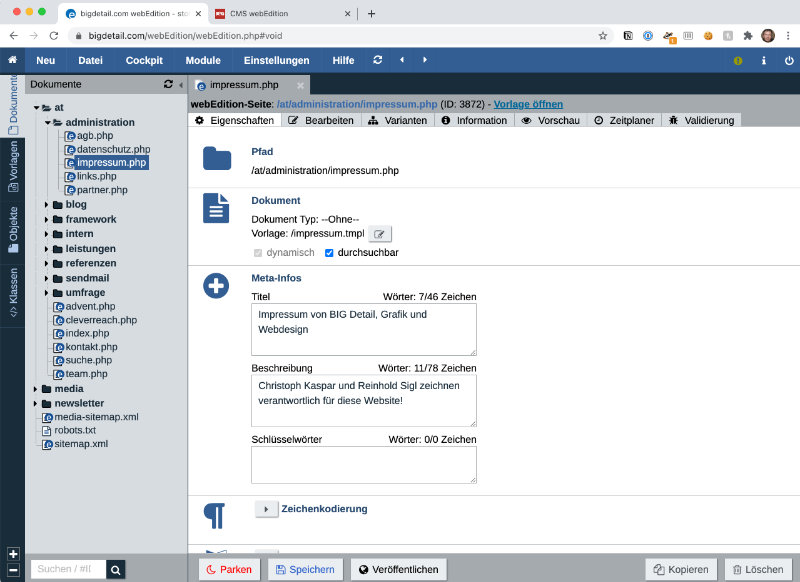Image resolution: width=800 pixels, height=582 pixels.
Task: Click the search magnifier icon at bottom left
Action: click(117, 570)
